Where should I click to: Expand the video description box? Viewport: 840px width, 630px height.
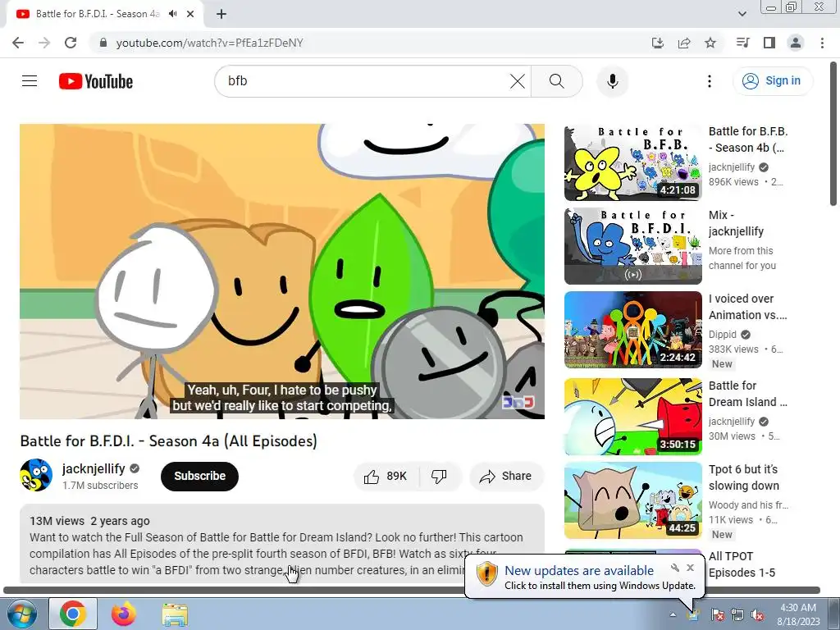[x=282, y=543]
